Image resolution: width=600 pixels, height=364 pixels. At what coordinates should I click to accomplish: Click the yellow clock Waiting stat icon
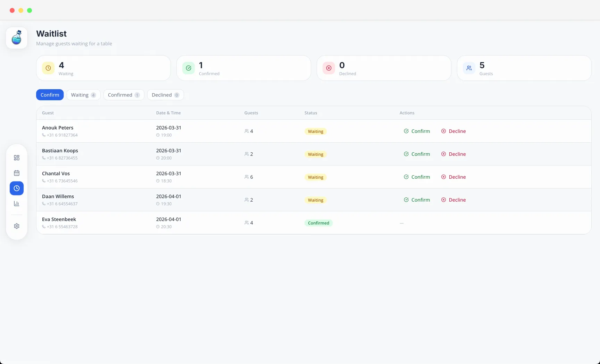[x=48, y=68]
